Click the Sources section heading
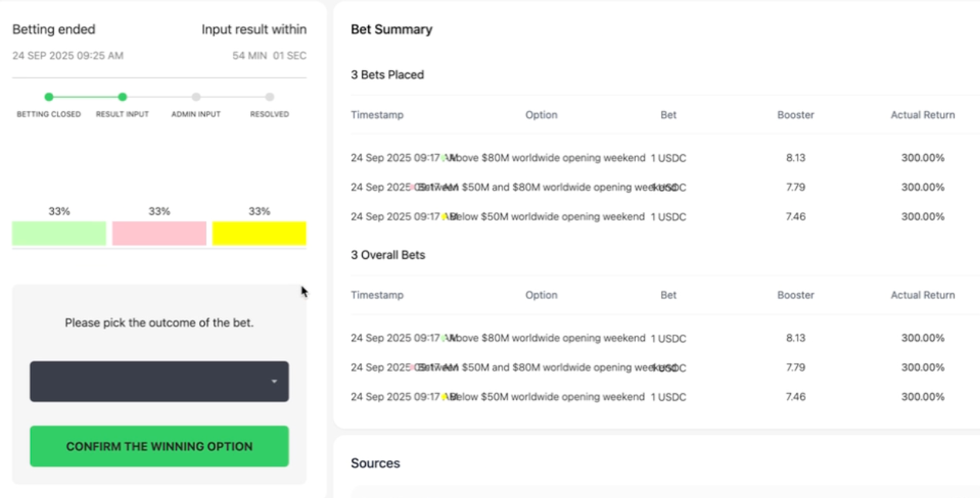Screen dimensions: 980x498 coord(376,463)
